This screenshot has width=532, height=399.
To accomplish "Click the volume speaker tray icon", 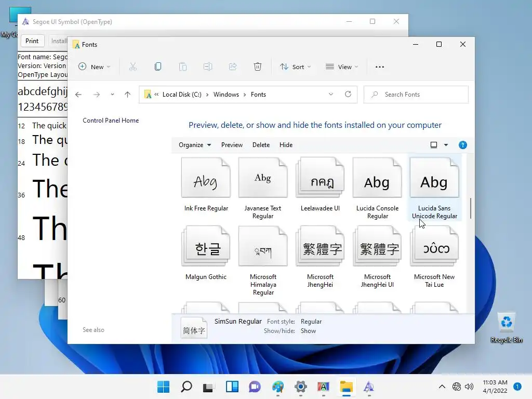I will [x=469, y=387].
